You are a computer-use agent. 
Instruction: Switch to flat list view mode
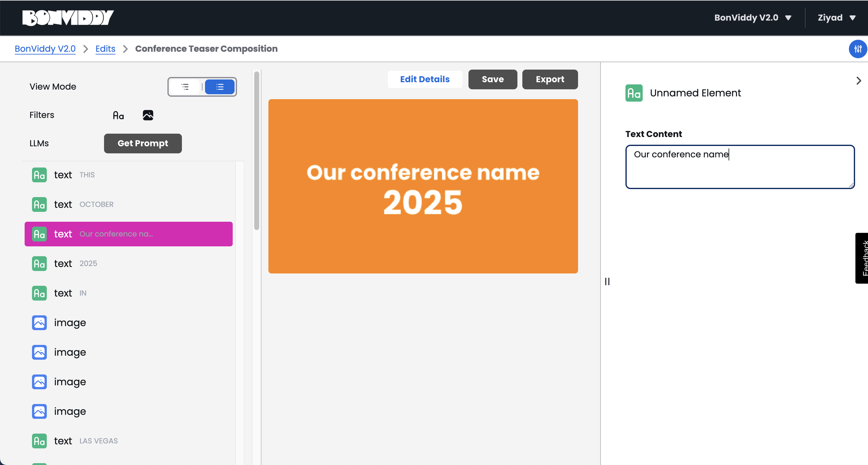pyautogui.click(x=220, y=87)
